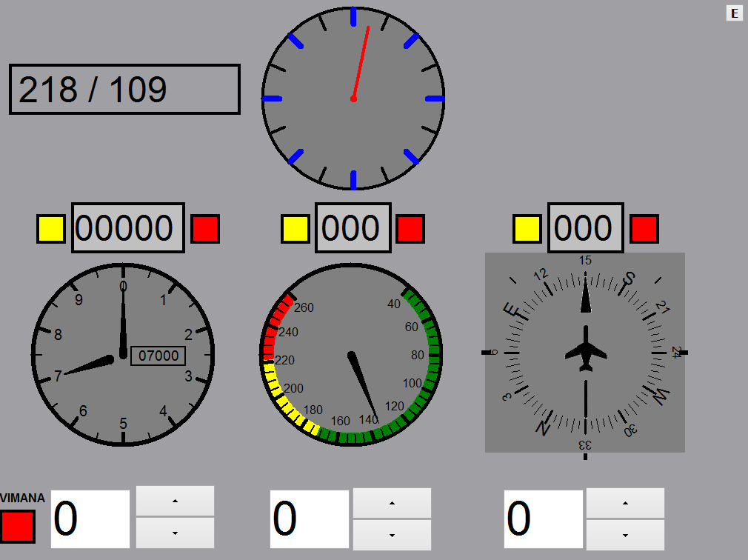Click the red VIMANA indicator square
Screen dimensions: 748x560
[18, 526]
